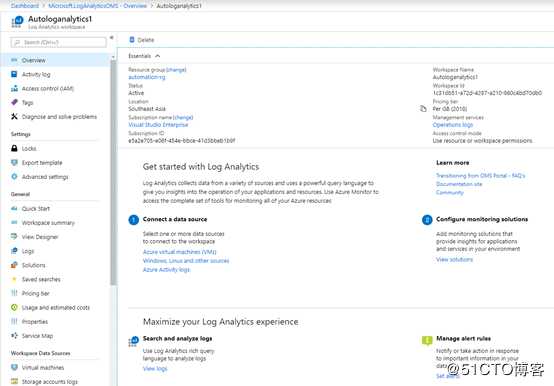Collapse the sidebar with the chevron
The image size is (554, 386).
click(x=111, y=37)
